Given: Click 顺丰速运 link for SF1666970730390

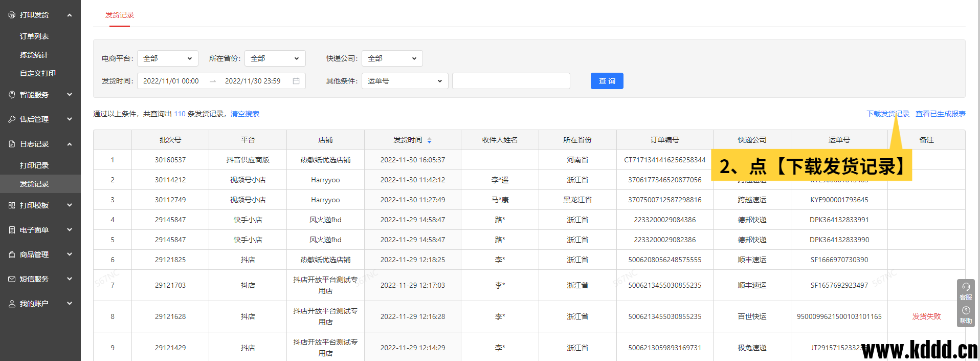Looking at the screenshot, I should pos(752,260).
